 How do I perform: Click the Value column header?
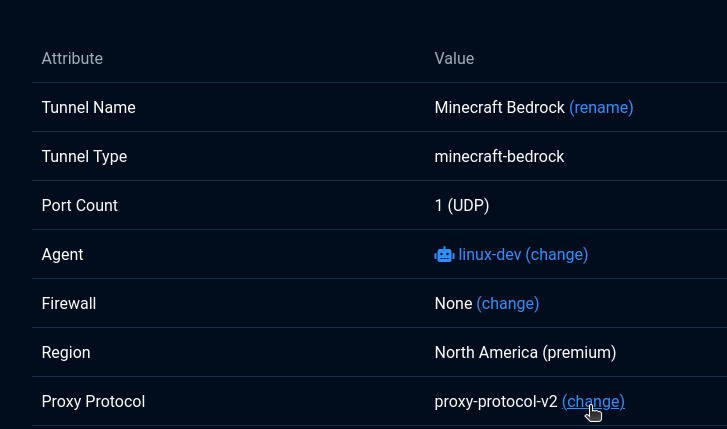[x=454, y=58]
